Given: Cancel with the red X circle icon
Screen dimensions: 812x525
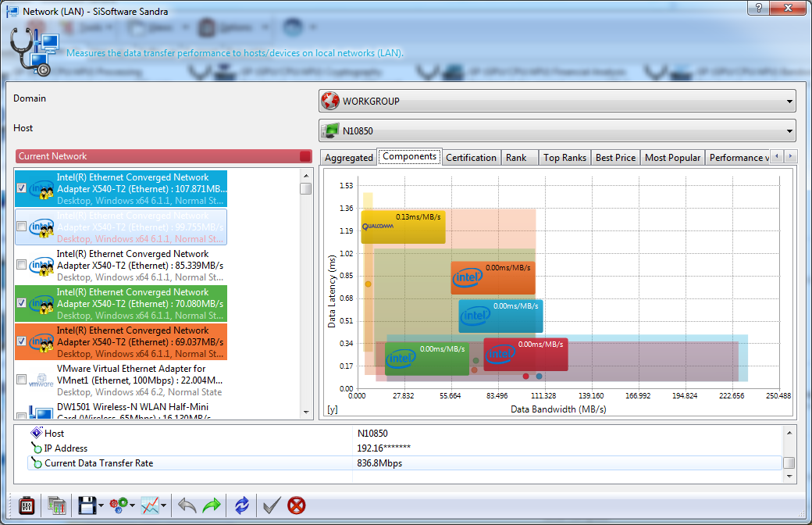Looking at the screenshot, I should [296, 505].
